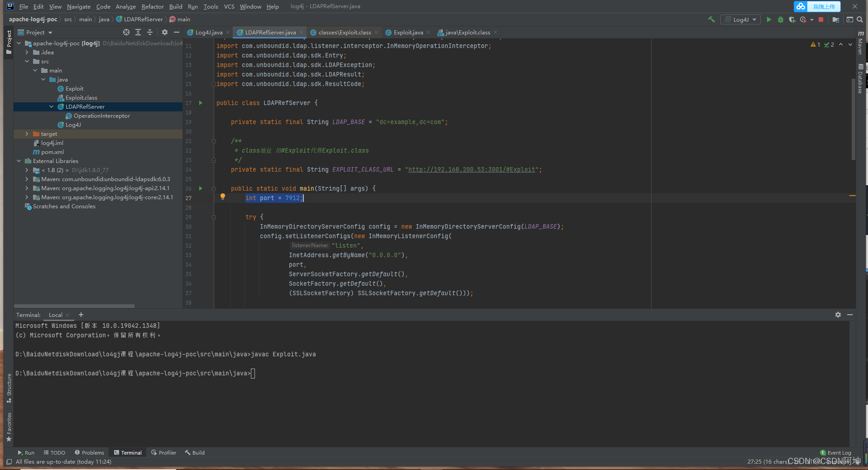Jump to next highlighted error down arrow

[850, 44]
